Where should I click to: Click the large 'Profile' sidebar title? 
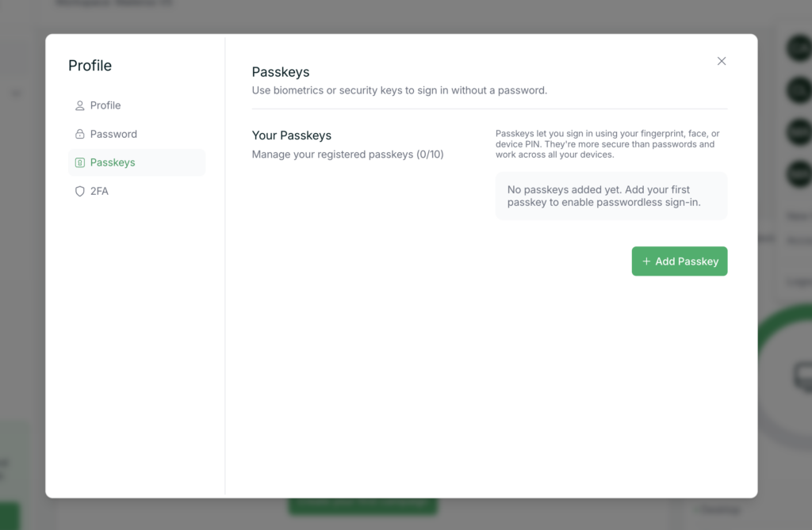(x=90, y=66)
